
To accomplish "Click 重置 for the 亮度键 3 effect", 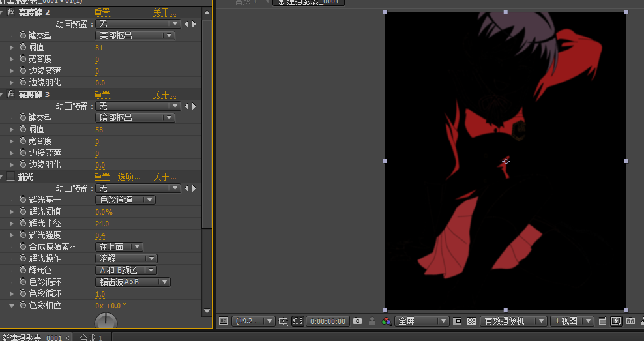I will [102, 95].
